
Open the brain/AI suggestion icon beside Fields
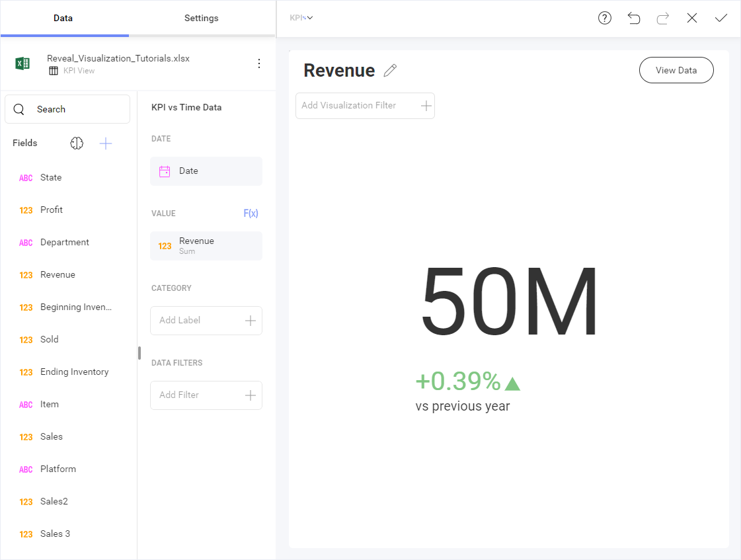point(77,143)
